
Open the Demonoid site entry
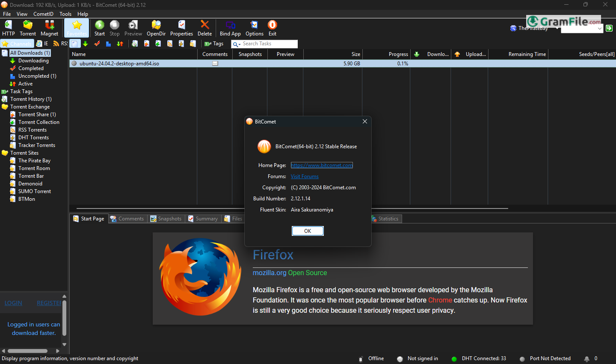[30, 184]
